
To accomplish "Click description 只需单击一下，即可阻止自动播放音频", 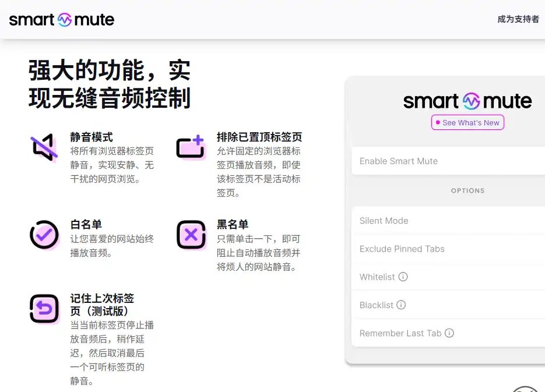I will click(258, 253).
